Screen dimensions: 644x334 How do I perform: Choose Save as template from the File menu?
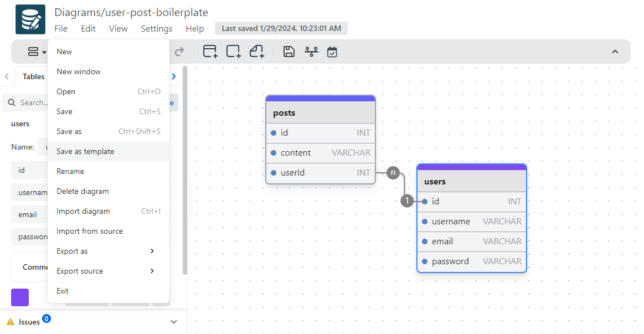tap(85, 151)
